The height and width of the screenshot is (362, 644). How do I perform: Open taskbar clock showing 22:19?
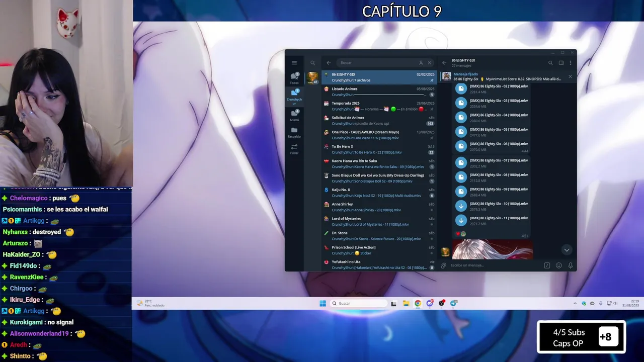click(630, 303)
